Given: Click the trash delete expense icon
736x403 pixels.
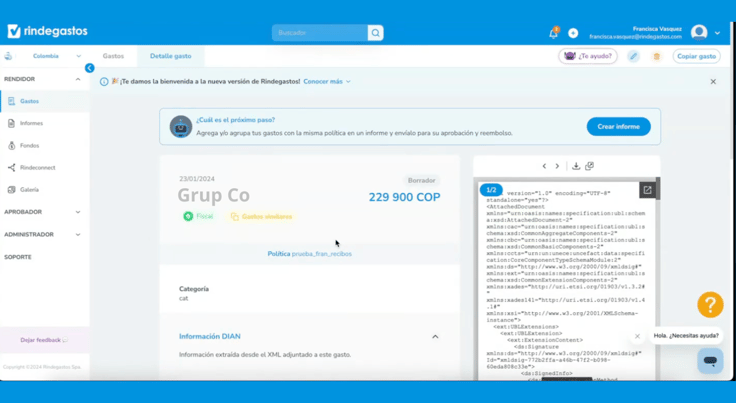Looking at the screenshot, I should [657, 56].
